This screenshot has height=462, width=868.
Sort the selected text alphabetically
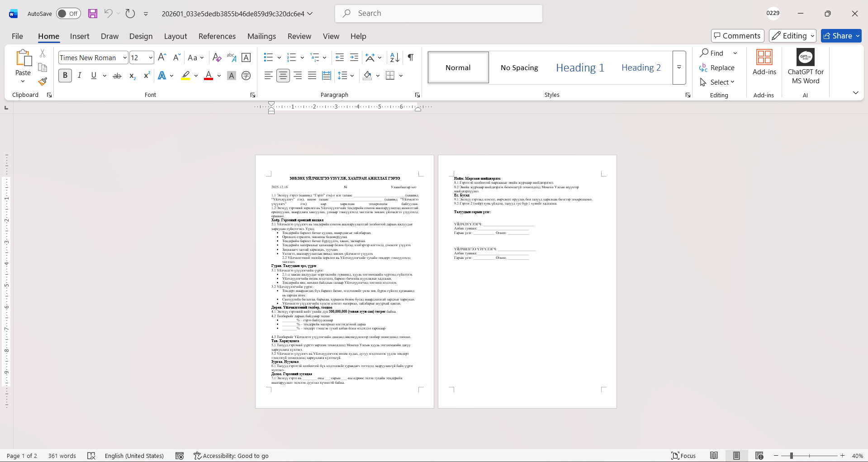pyautogui.click(x=394, y=57)
